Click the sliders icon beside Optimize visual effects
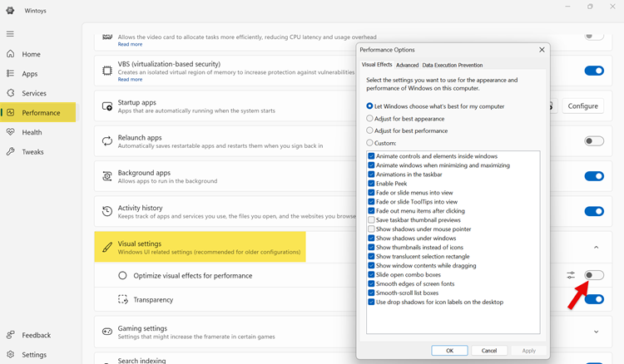The width and height of the screenshot is (624, 364). (x=571, y=275)
